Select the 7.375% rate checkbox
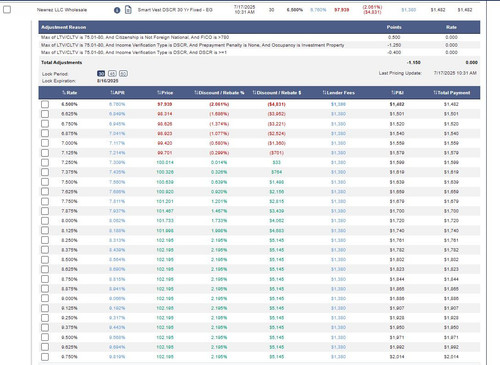 [x=45, y=172]
